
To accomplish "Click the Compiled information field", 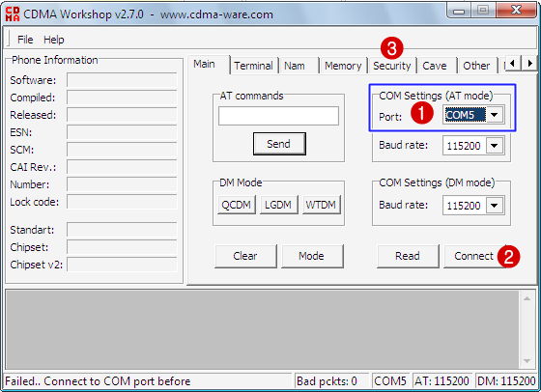I will [122, 98].
